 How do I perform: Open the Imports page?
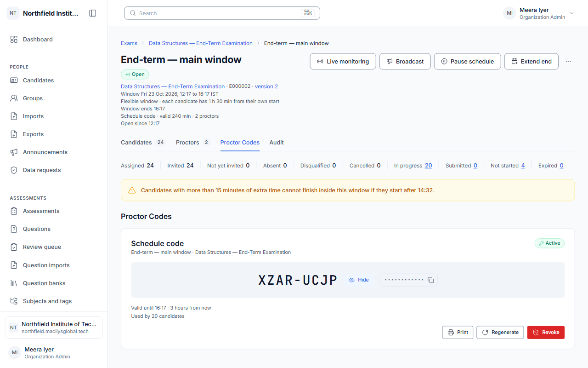tap(54, 116)
